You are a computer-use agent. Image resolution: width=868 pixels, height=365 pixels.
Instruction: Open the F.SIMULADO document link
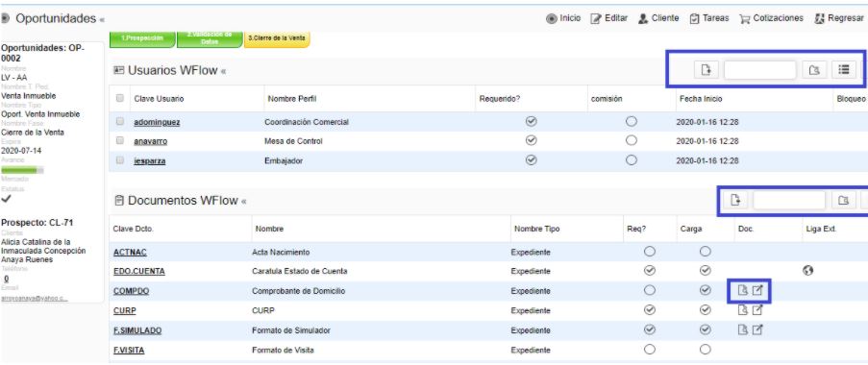coord(137,330)
